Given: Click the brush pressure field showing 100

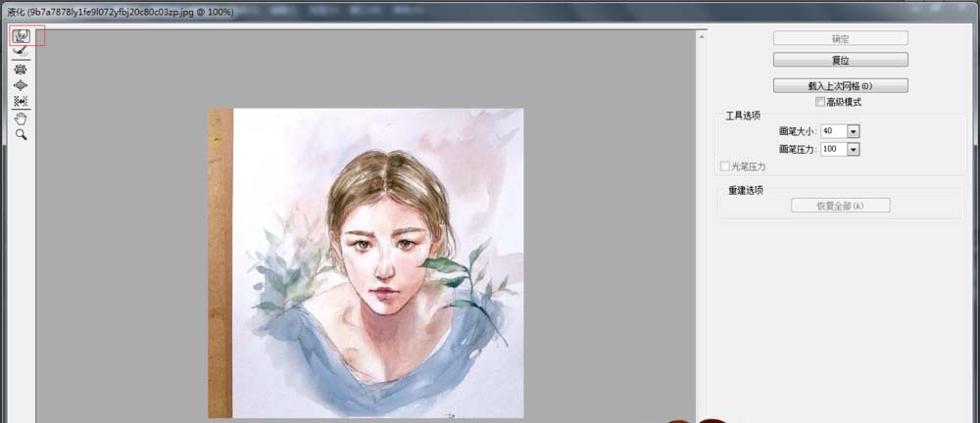Looking at the screenshot, I should [832, 149].
